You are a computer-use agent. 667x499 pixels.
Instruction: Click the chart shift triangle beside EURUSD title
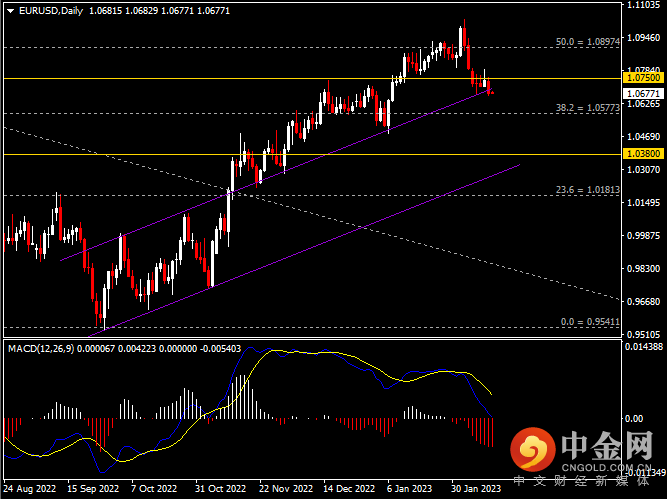9,11
